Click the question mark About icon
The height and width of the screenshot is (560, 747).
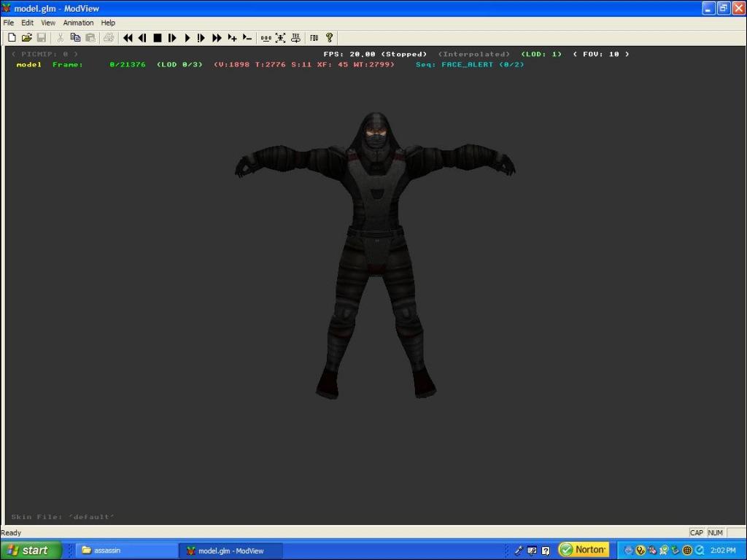click(329, 38)
